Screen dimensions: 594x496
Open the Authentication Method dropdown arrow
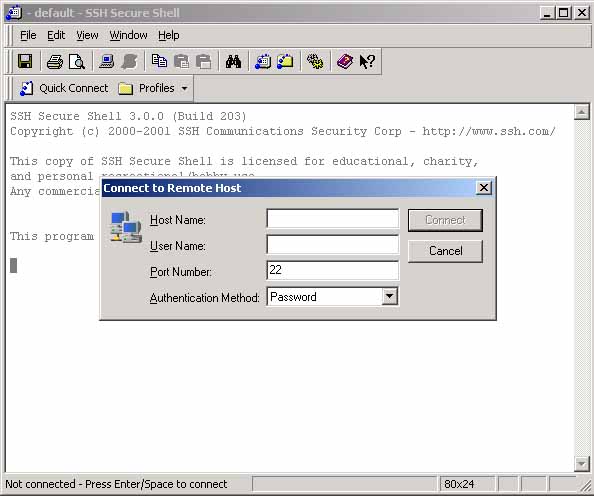[x=390, y=297]
